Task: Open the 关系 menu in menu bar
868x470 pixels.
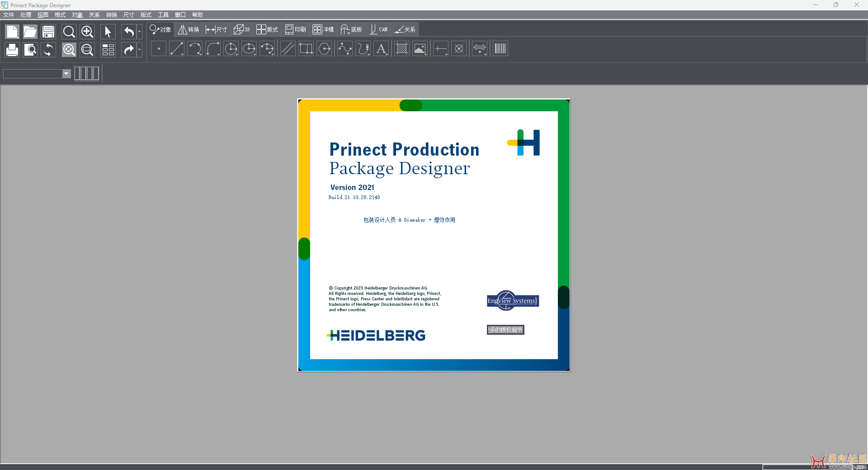Action: click(94, 15)
